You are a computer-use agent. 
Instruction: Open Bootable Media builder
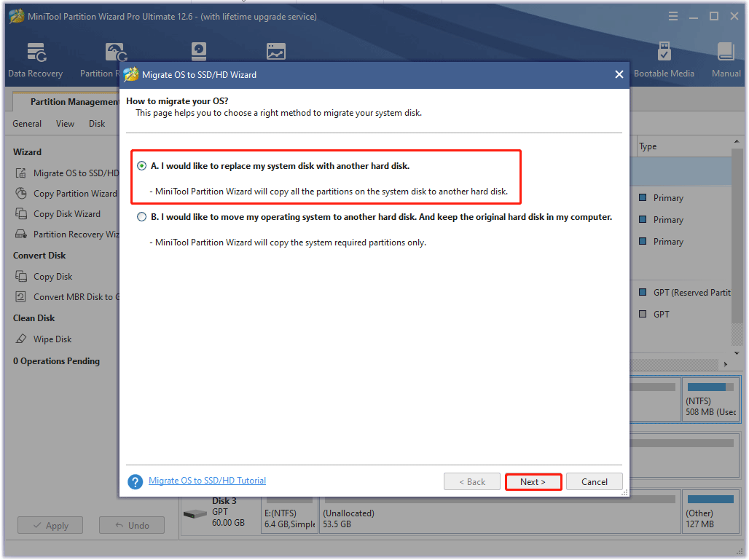point(664,59)
